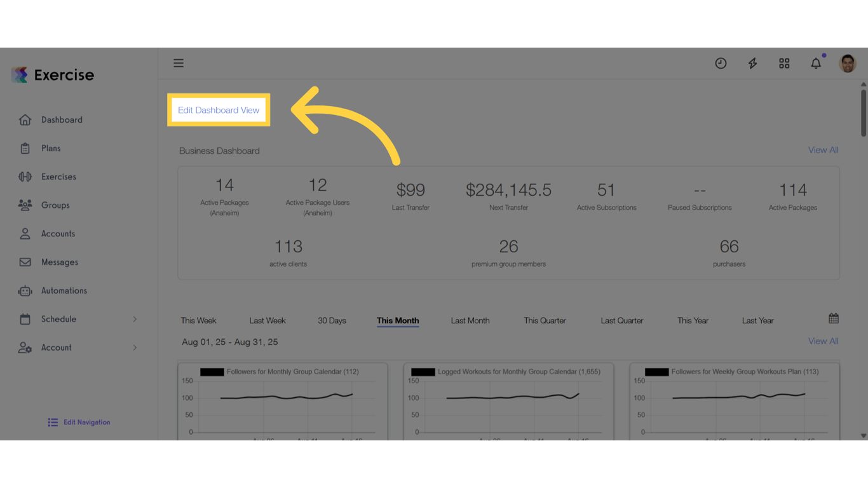
Task: Toggle the hamburger menu at the top
Action: coord(179,63)
